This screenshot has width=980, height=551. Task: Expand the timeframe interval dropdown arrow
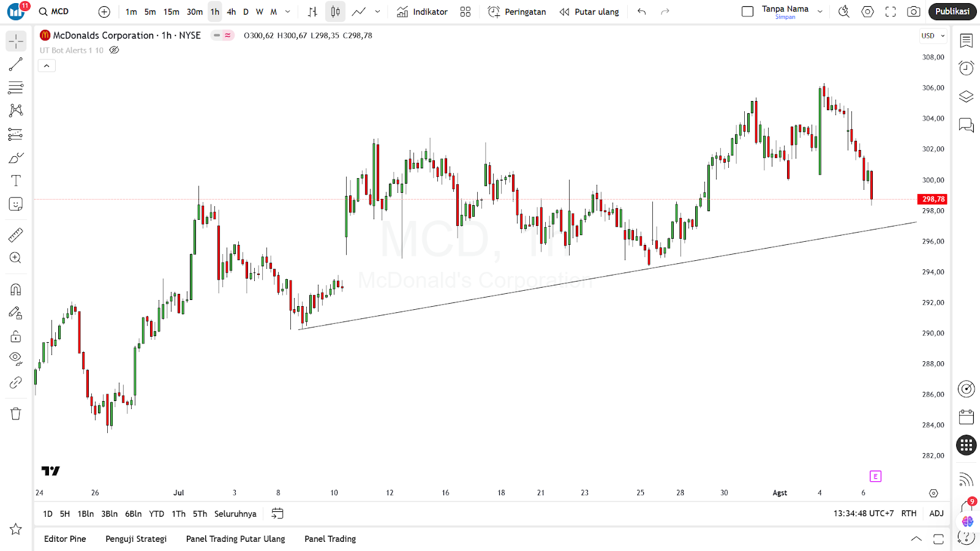click(x=288, y=12)
